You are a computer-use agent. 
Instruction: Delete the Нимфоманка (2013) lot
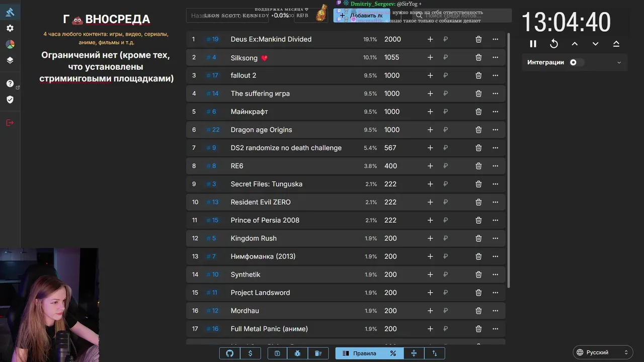pos(478,256)
